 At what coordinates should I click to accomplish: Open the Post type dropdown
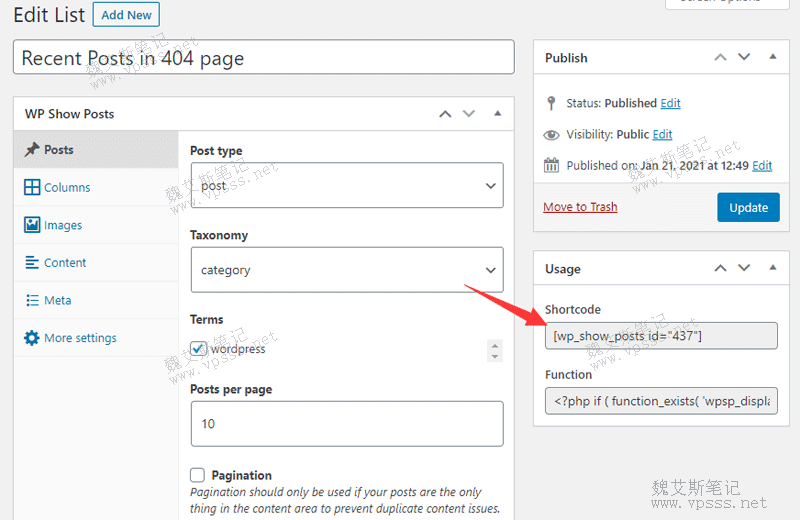[x=347, y=185]
